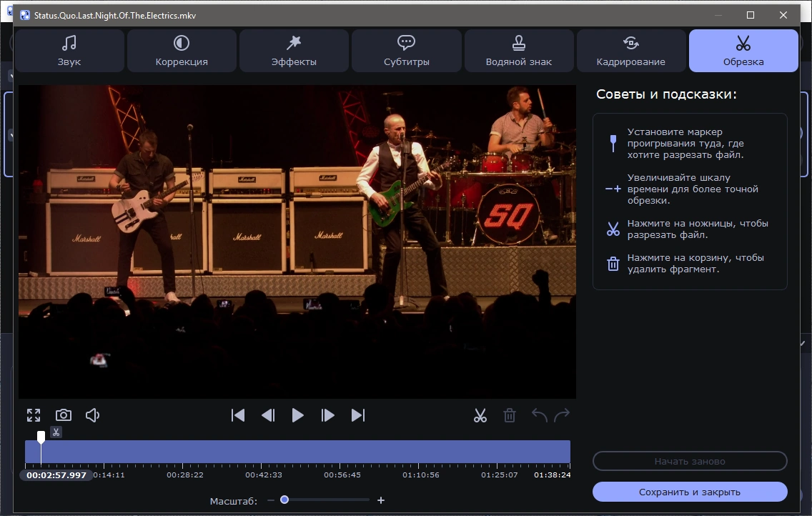Open the Эффекты tab
This screenshot has height=516, width=812.
tap(294, 51)
